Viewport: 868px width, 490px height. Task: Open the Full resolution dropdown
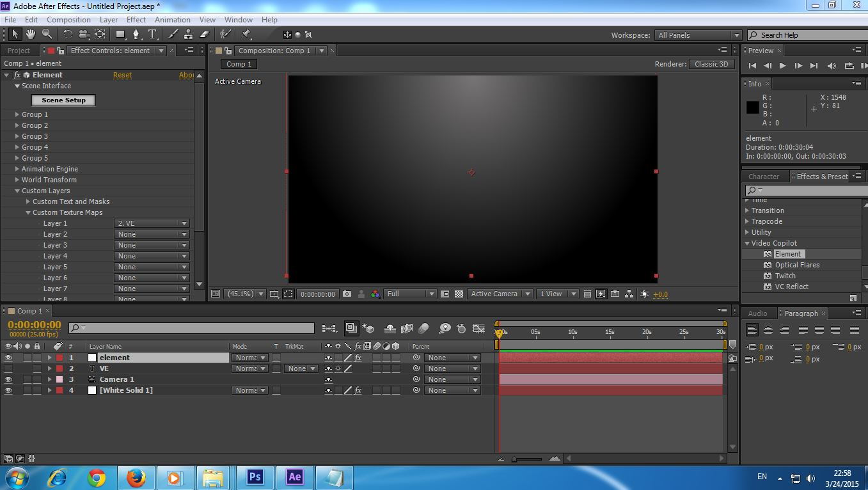(410, 294)
